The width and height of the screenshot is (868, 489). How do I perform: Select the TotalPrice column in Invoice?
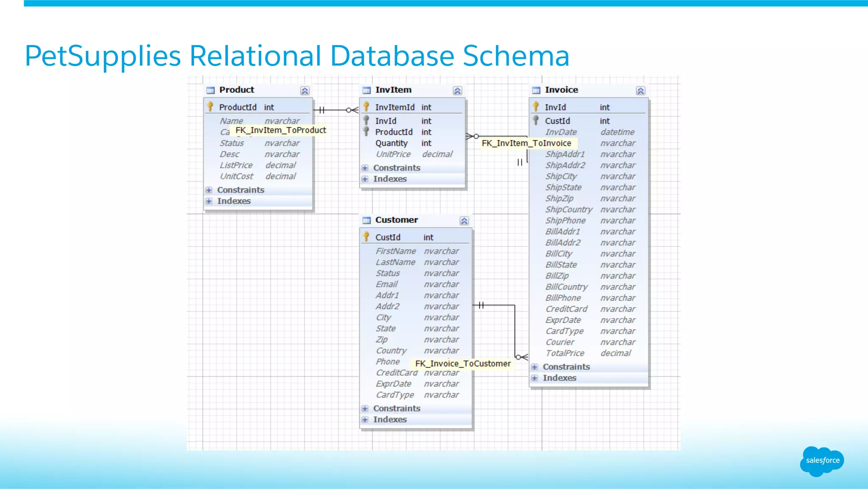pyautogui.click(x=589, y=353)
